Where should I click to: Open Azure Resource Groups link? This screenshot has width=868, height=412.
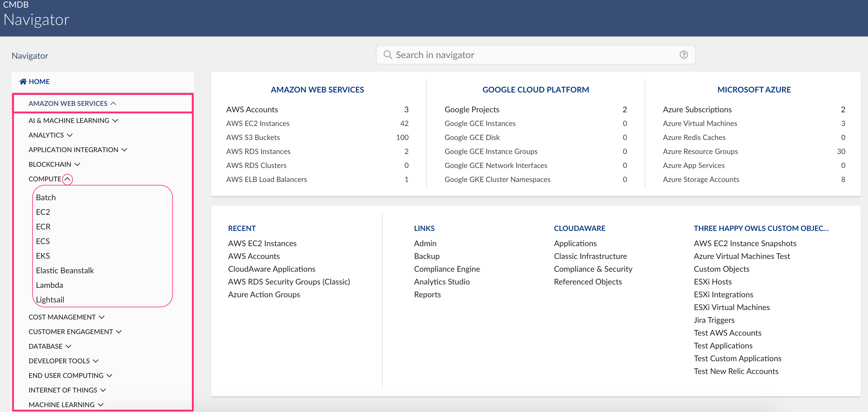[700, 152]
